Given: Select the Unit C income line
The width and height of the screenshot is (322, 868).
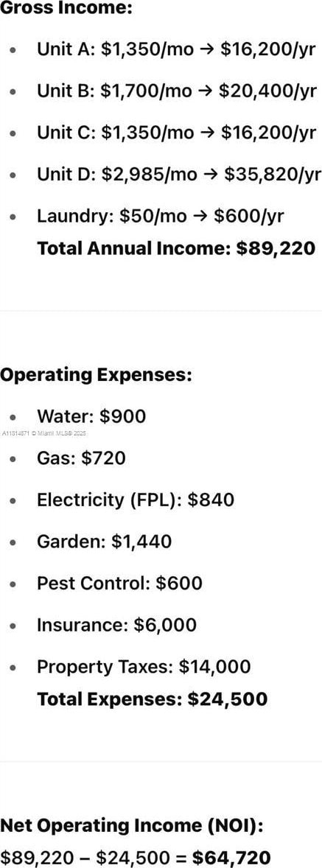Looking at the screenshot, I should click(x=177, y=133).
